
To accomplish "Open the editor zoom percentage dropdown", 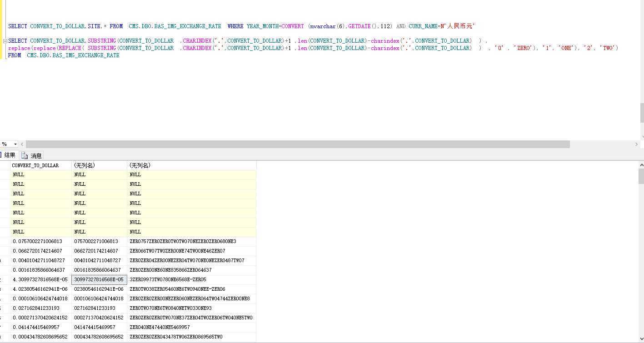I will pyautogui.click(x=15, y=144).
